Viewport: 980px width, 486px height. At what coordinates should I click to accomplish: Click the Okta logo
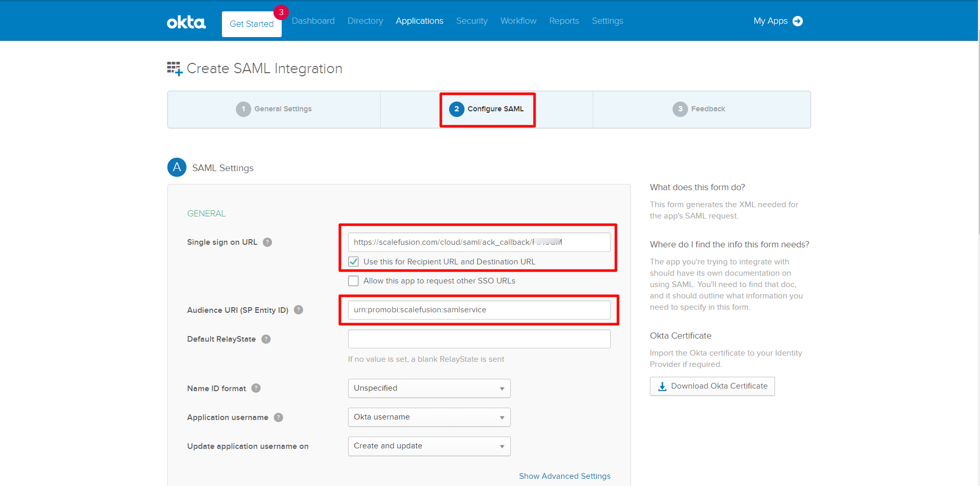(x=186, y=22)
